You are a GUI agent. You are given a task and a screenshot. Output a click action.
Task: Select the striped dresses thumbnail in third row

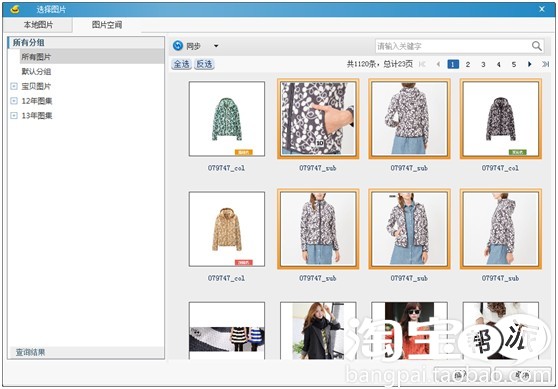[x=227, y=331]
